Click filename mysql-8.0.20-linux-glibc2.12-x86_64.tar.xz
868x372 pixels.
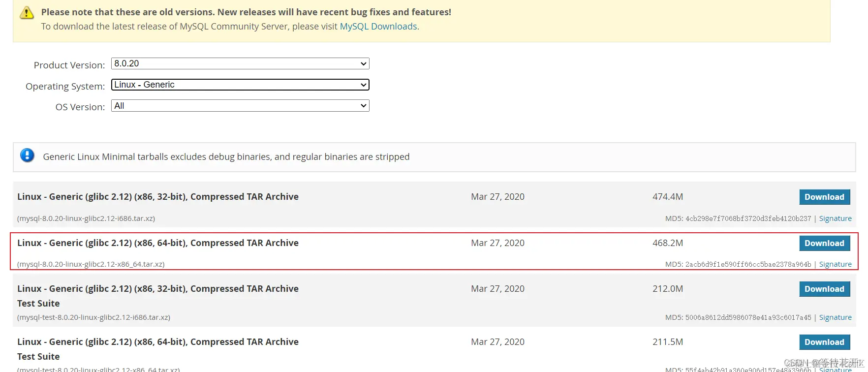coord(91,264)
